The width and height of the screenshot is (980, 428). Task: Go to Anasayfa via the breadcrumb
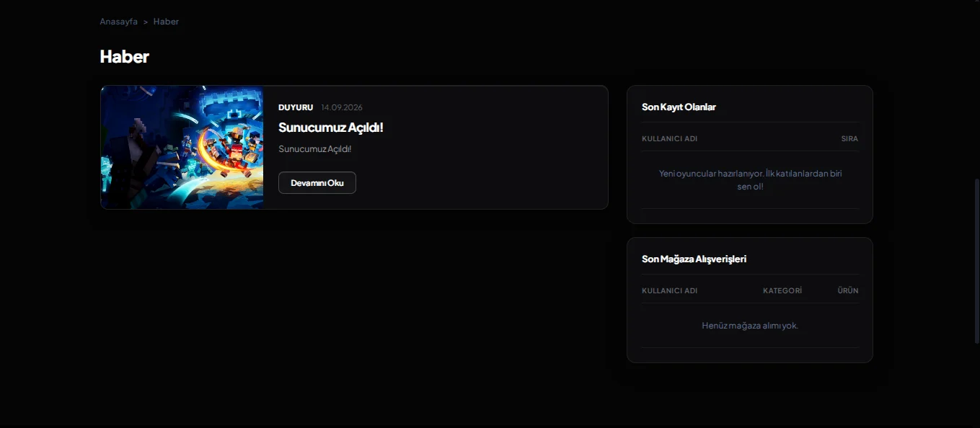[x=118, y=22]
